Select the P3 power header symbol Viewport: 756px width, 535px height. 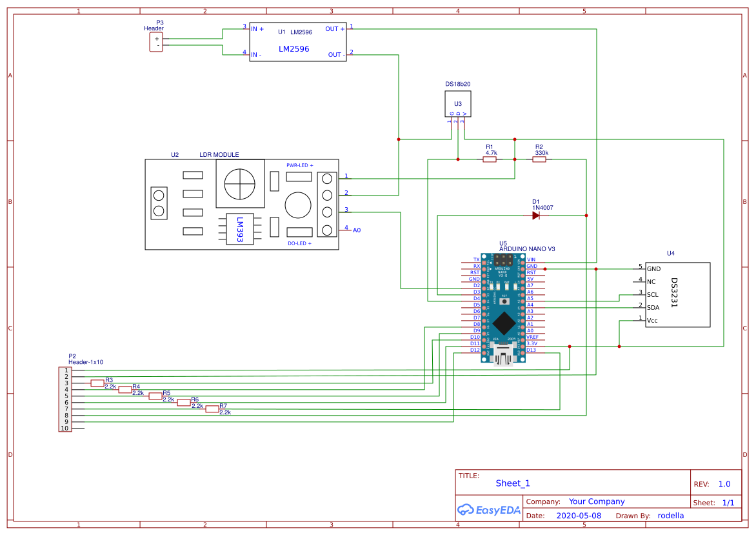155,43
